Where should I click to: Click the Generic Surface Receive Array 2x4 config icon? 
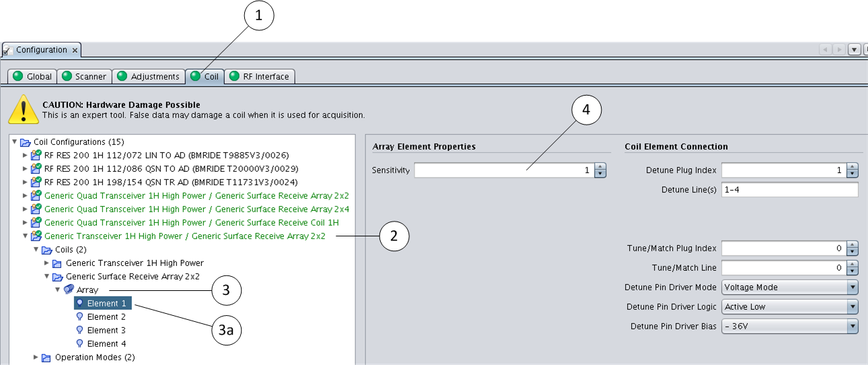36,209
